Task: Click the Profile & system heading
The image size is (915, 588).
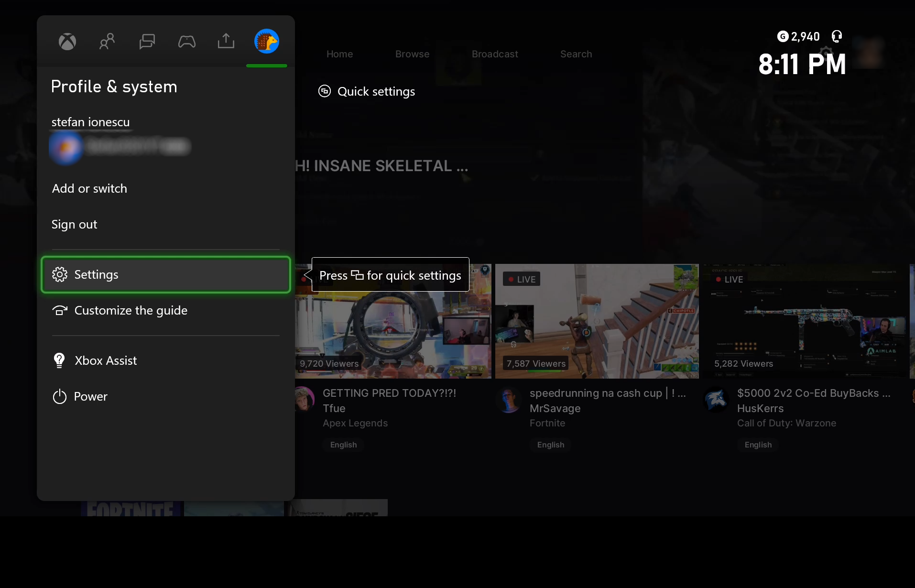Action: click(114, 87)
